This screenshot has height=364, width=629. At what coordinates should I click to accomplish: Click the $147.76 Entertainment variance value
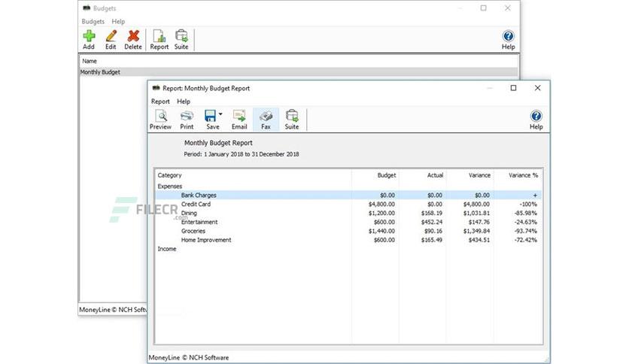point(479,222)
